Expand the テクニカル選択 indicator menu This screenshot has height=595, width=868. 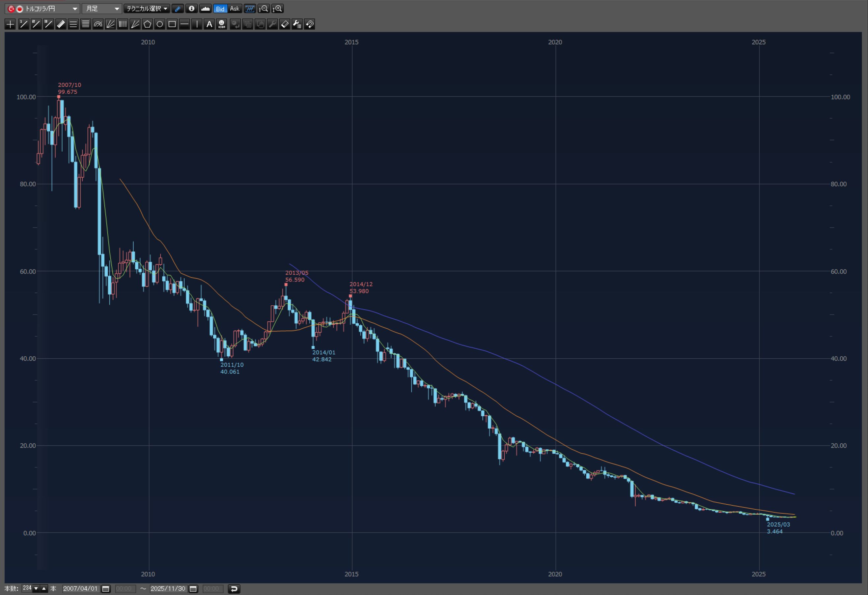tap(146, 9)
